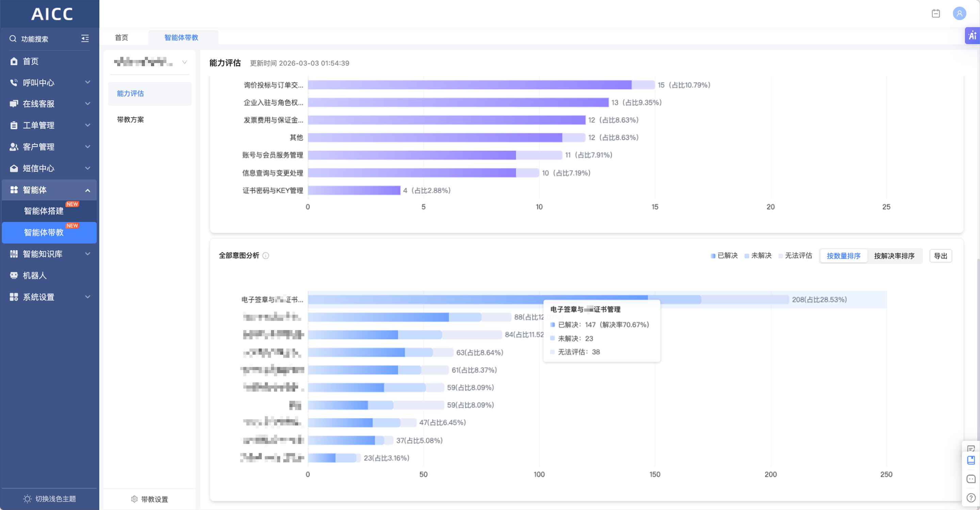Click the info icon beside 全部意图分析

click(x=266, y=256)
